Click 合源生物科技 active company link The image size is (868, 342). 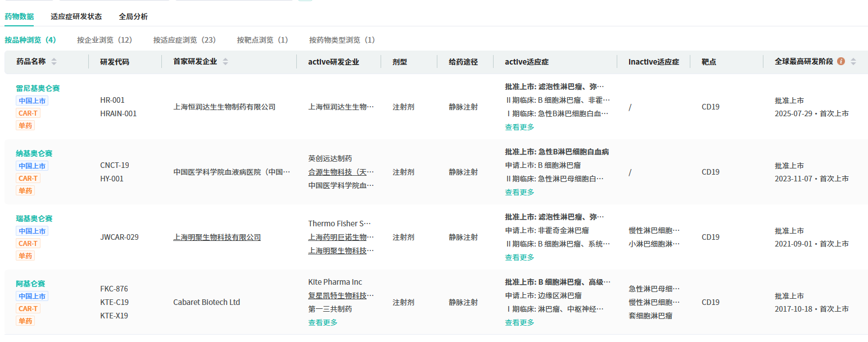[x=341, y=172]
